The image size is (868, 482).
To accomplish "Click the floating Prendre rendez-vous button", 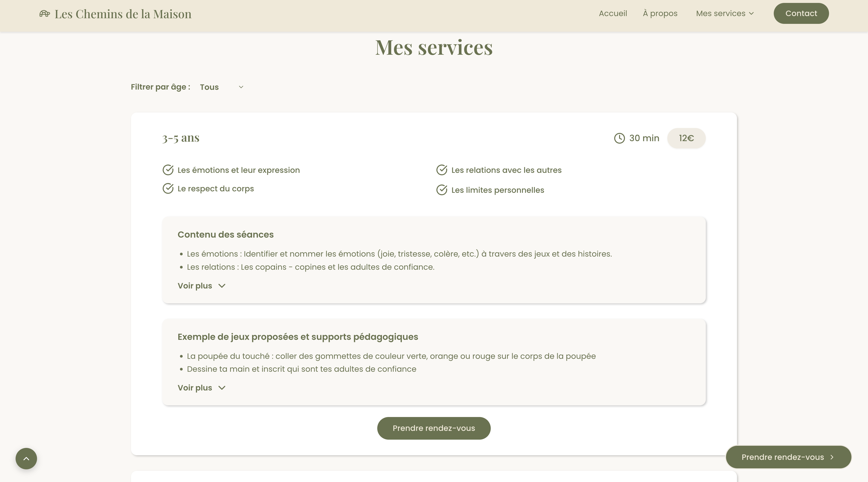I will [788, 457].
